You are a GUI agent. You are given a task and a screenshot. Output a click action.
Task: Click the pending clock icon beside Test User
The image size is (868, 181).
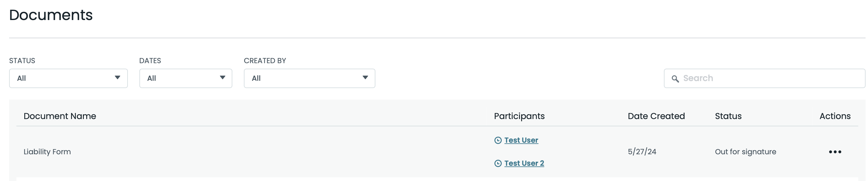tap(498, 140)
